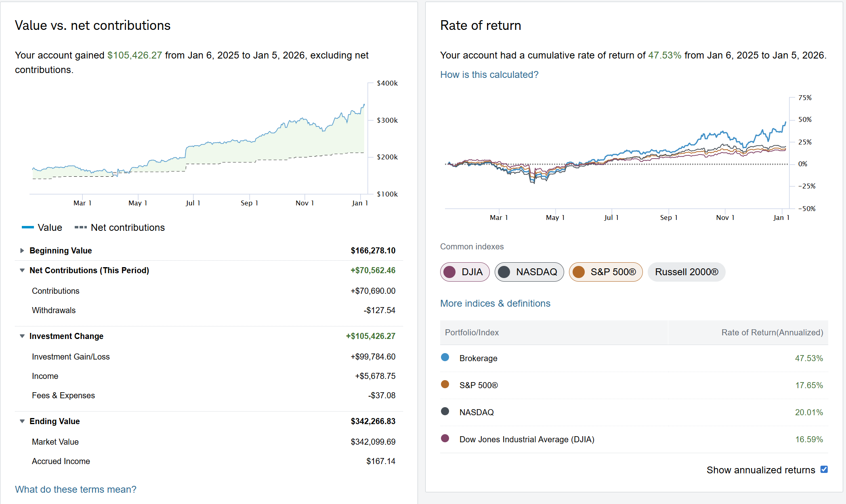Screen dimensions: 846x504
Task: Click the orange S&P 500® legend dot
Action: tap(445, 384)
